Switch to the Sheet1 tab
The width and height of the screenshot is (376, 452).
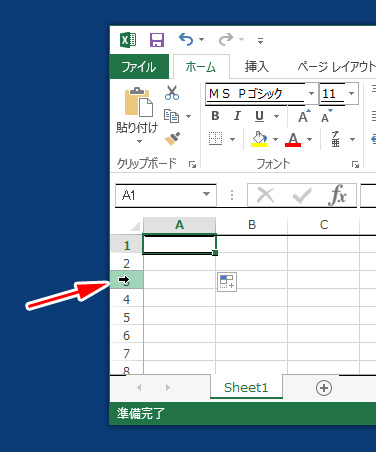pos(246,387)
